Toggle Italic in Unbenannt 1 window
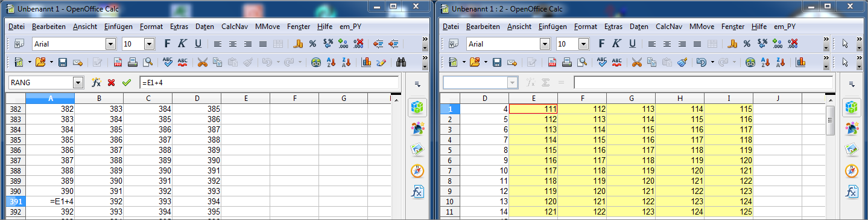Image resolution: width=868 pixels, height=220 pixels. click(183, 44)
